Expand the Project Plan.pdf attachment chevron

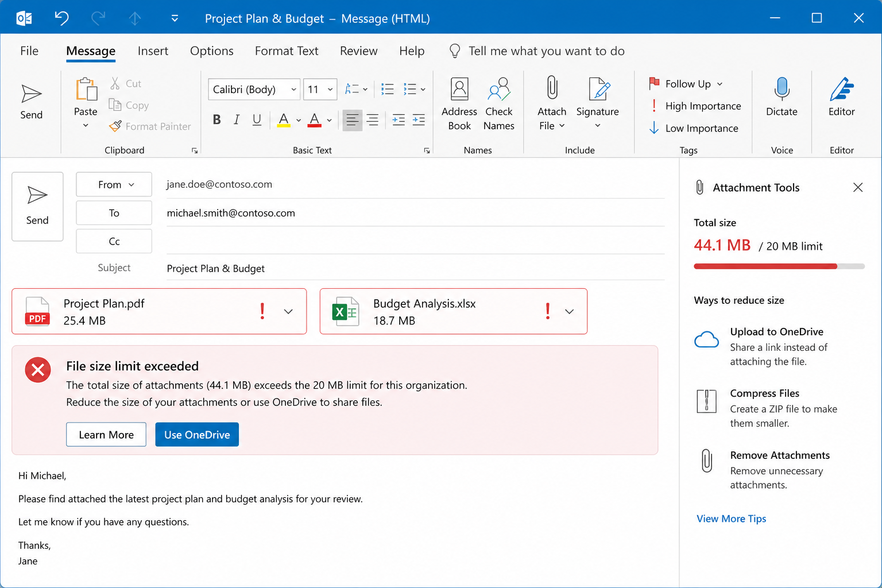288,311
